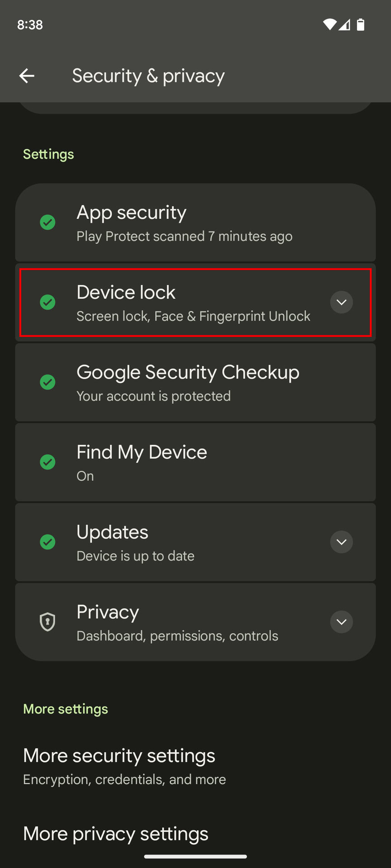This screenshot has height=868, width=391.
Task: Click Google Security Checkup checkmark icon
Action: point(48,382)
